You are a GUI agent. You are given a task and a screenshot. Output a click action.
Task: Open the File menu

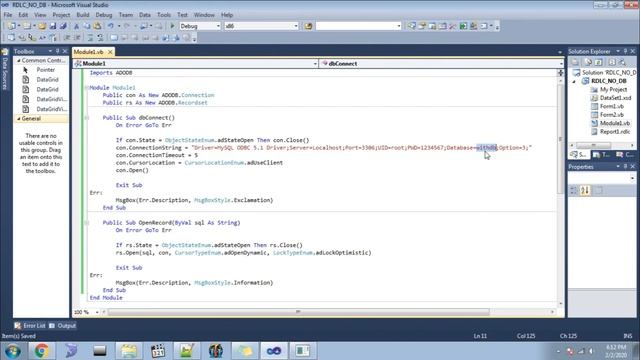coord(8,15)
